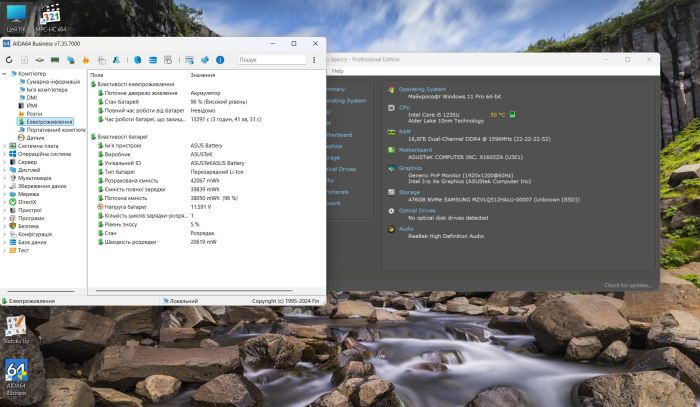
Task: Click the Motherboard heading link in Speccy
Action: click(415, 150)
